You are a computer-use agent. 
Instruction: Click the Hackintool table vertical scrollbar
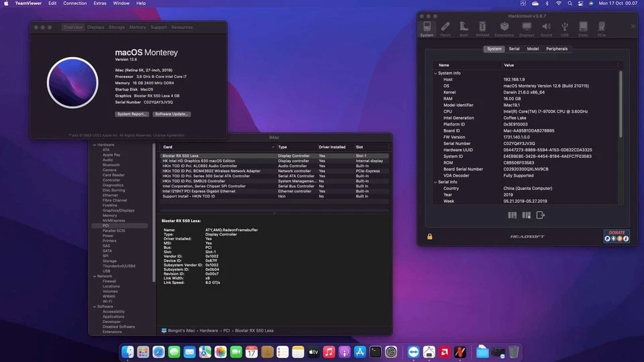pos(620,103)
